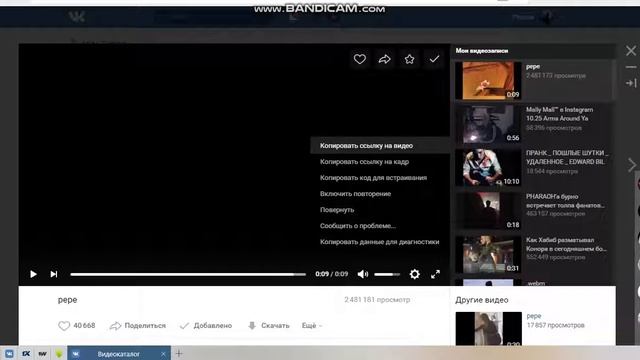Open a new browser tab with the plus icon

tap(179, 353)
